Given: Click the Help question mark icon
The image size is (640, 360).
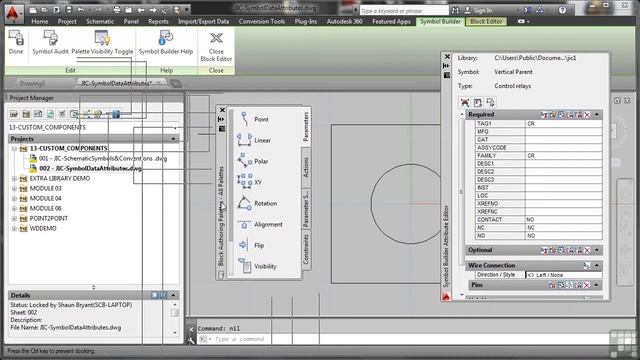Looking at the screenshot, I should 562,10.
